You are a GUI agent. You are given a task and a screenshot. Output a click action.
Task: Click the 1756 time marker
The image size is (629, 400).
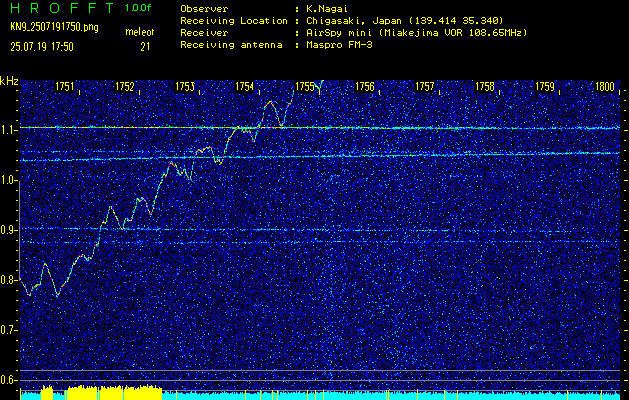click(365, 86)
